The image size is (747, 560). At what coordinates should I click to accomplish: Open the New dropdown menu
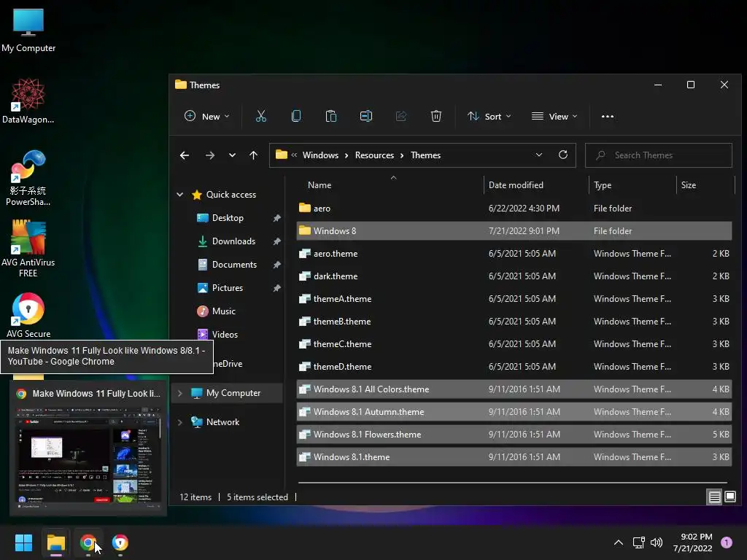coord(206,116)
